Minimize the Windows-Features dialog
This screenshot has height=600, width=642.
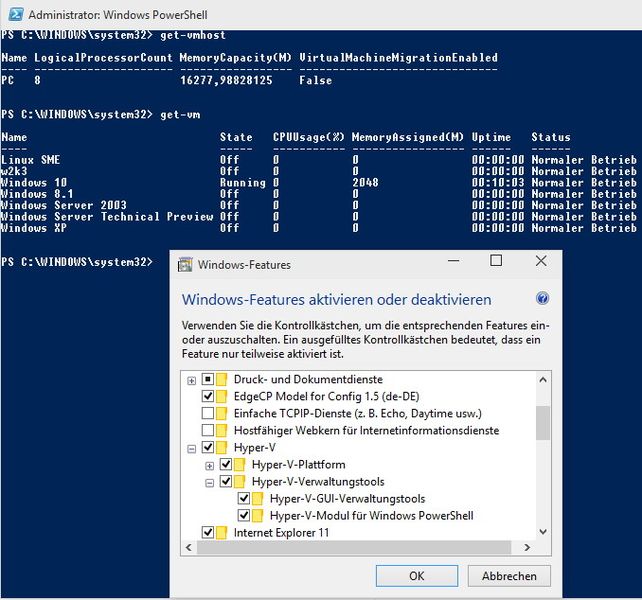(453, 261)
